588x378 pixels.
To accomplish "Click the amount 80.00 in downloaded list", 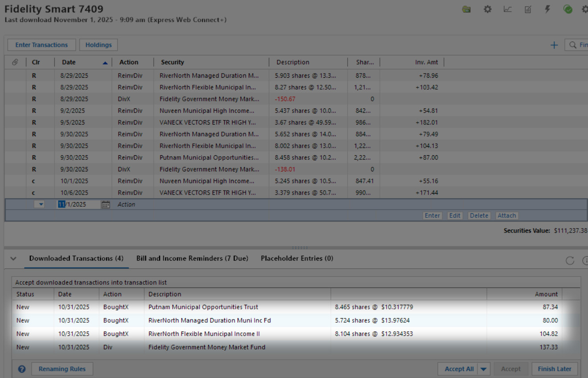I will 550,320.
